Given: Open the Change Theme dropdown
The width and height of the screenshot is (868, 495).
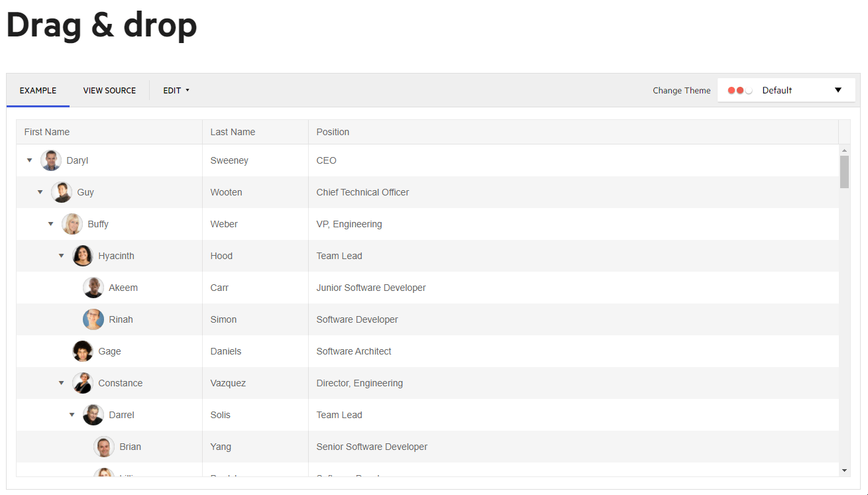Looking at the screenshot, I should tap(785, 90).
